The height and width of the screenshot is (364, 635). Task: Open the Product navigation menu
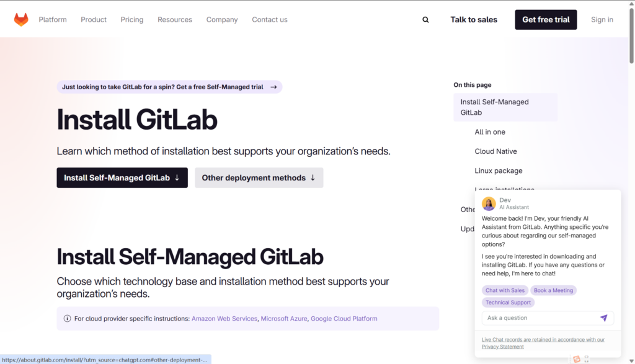point(94,20)
